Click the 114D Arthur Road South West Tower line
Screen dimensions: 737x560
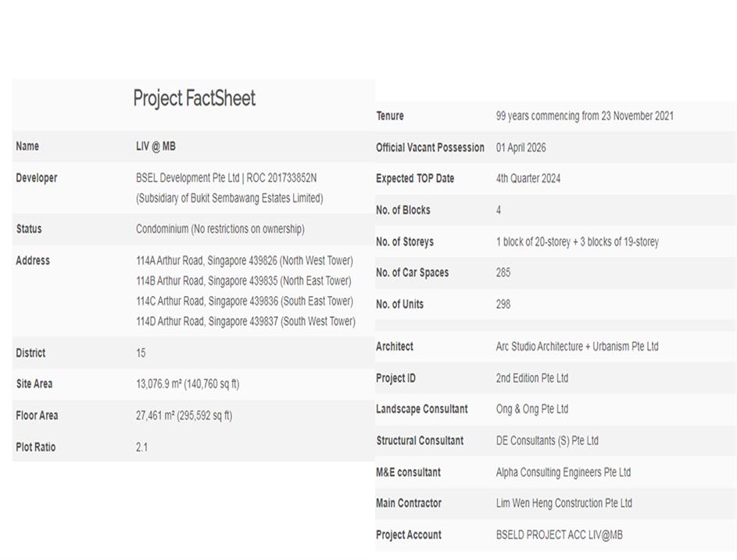245,322
